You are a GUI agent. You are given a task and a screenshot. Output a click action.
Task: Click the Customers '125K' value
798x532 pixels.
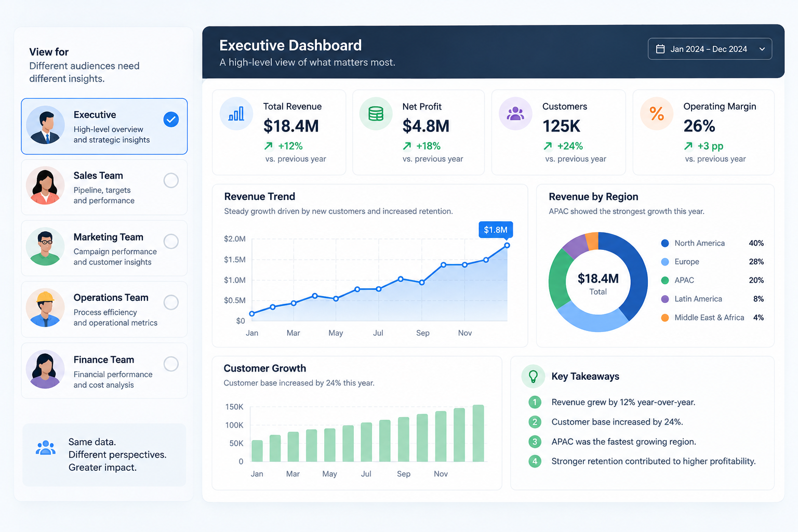tap(562, 126)
